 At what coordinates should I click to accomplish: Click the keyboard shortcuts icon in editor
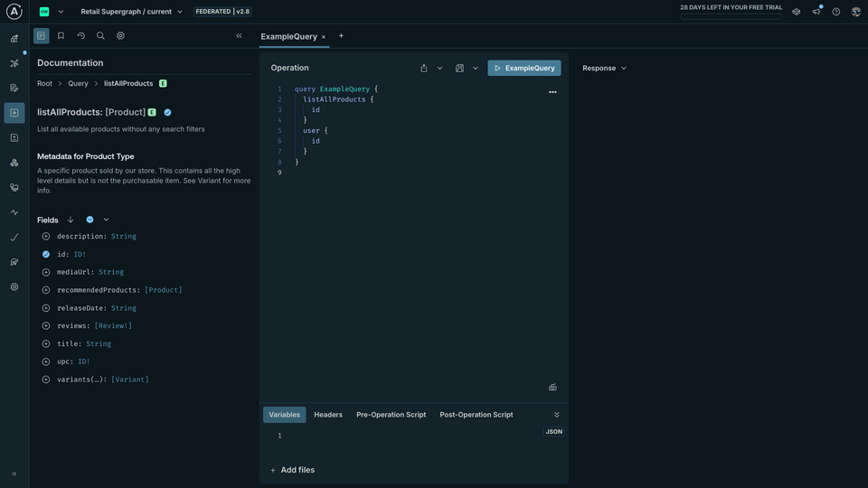pyautogui.click(x=552, y=388)
